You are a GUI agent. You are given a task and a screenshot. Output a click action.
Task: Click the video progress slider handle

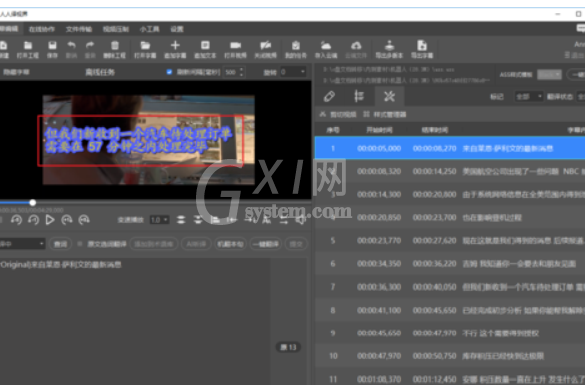[x=33, y=203]
